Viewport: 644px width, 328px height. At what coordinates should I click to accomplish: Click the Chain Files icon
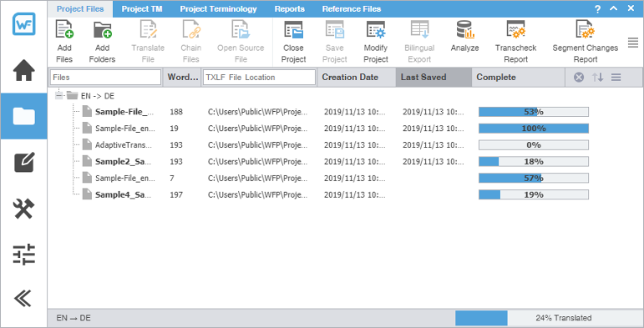[x=190, y=29]
